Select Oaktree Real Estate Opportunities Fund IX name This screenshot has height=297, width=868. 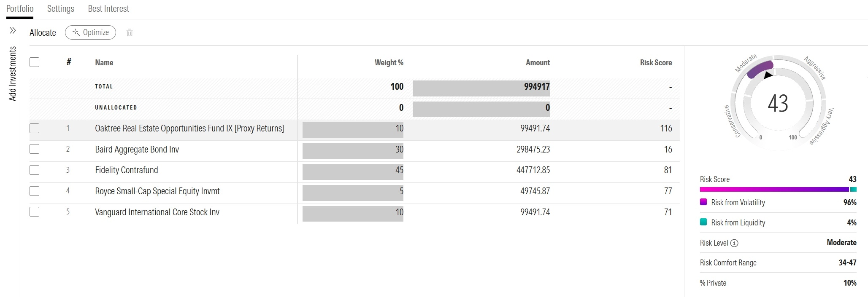click(x=189, y=128)
